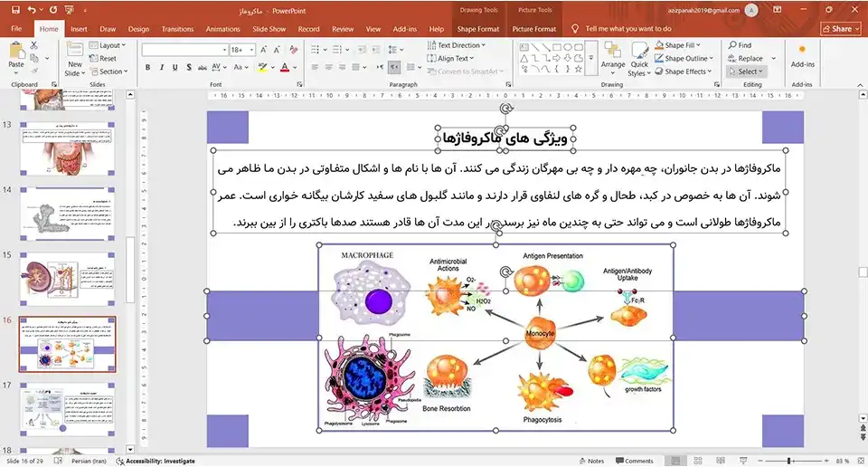Click the Save icon in title bar
This screenshot has height=467, width=868.
15,10
